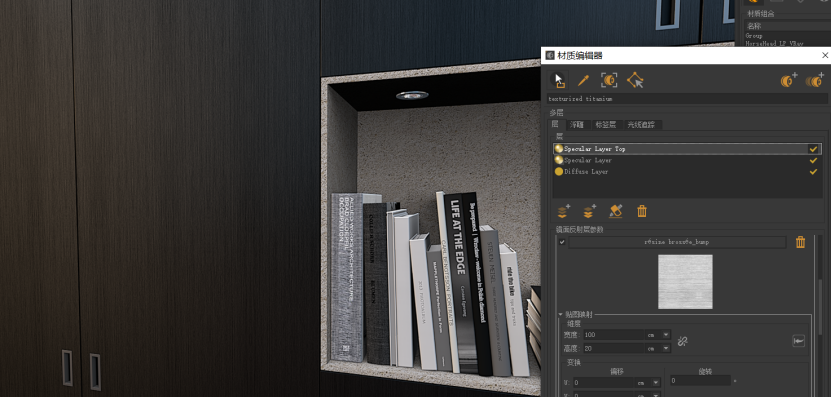
Task: Open the width unit cm dropdown
Action: [658, 335]
